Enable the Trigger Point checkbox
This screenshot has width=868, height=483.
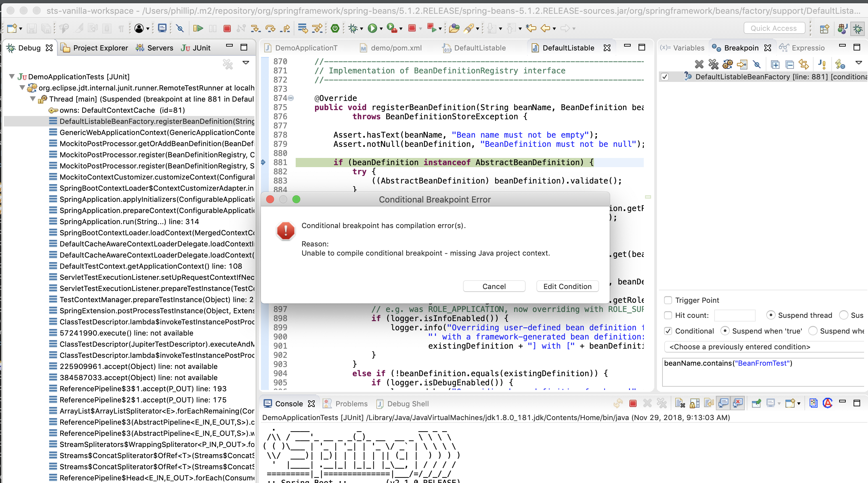point(668,300)
